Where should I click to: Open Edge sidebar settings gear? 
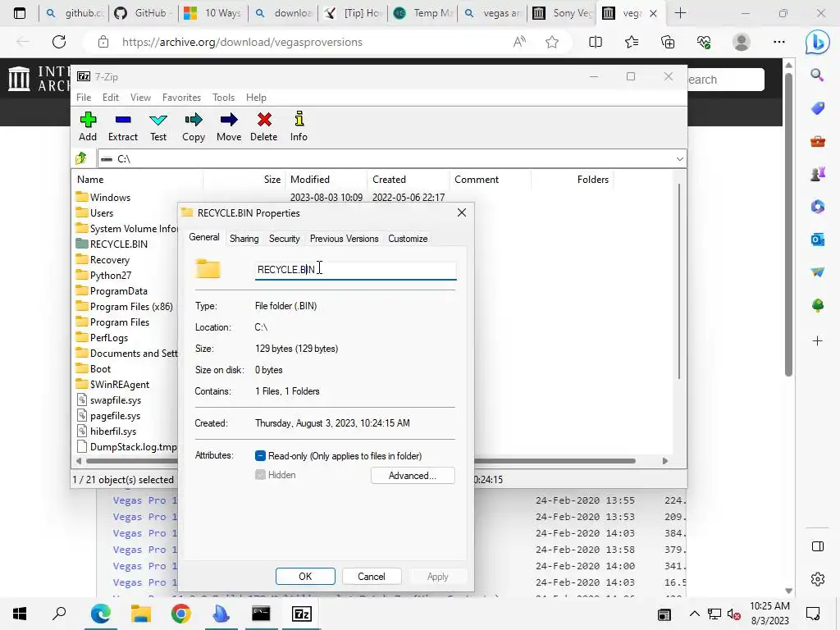818,579
